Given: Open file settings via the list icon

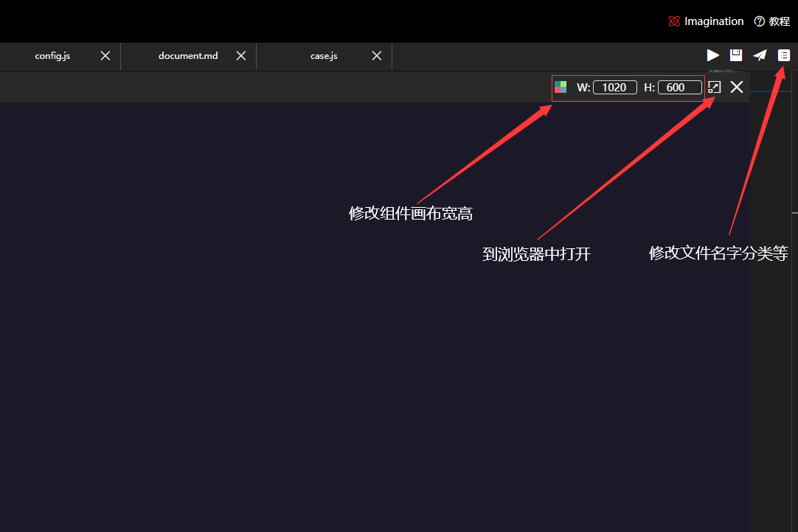Looking at the screenshot, I should click(x=783, y=55).
